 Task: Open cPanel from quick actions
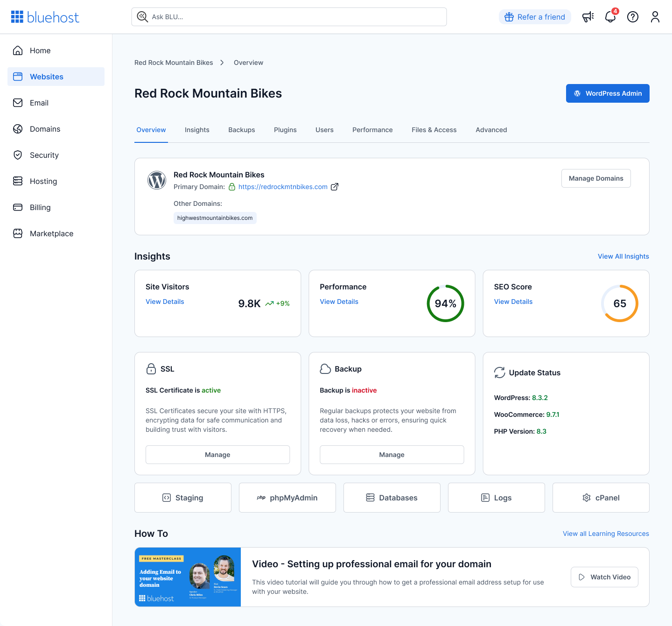[601, 498]
